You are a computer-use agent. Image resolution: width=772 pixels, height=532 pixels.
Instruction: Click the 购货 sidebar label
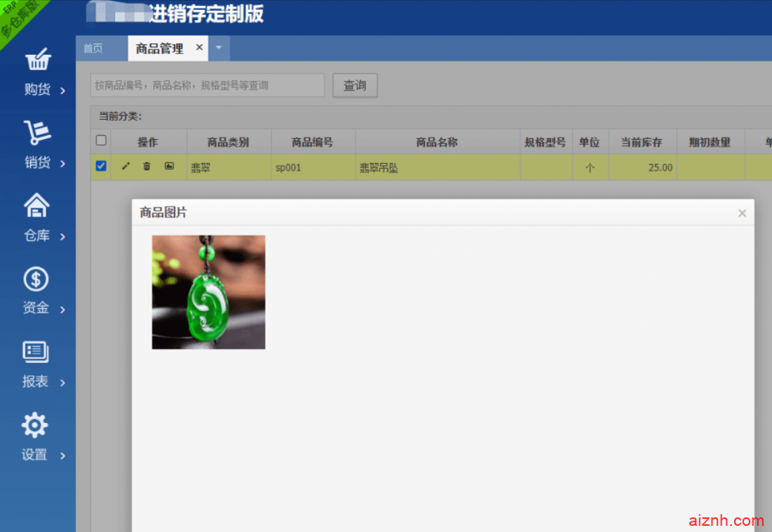click(x=37, y=89)
